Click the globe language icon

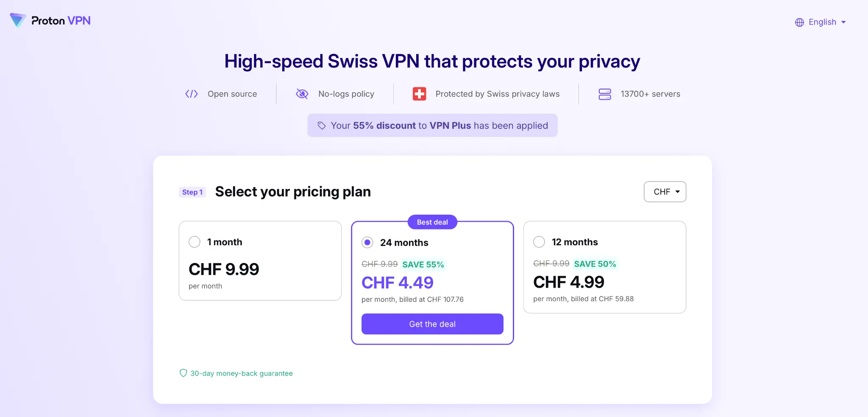799,22
